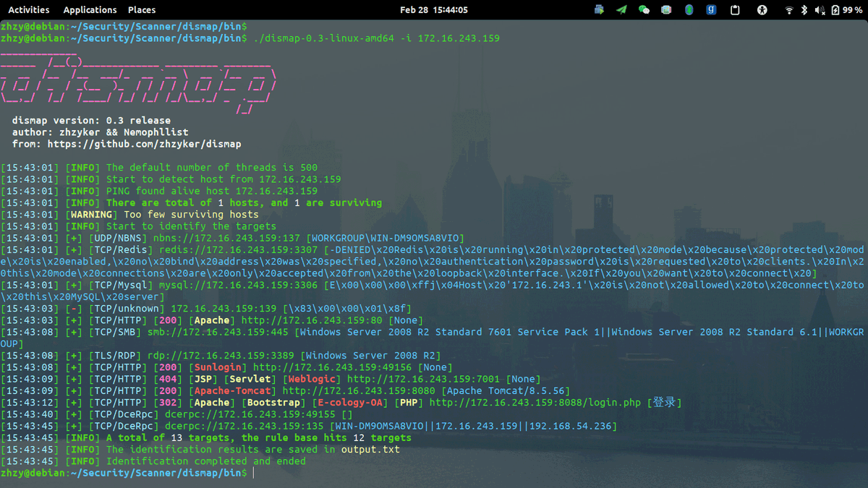Click the blue oval Bluetooth manager icon
Screen dimensions: 868x488
[689, 10]
